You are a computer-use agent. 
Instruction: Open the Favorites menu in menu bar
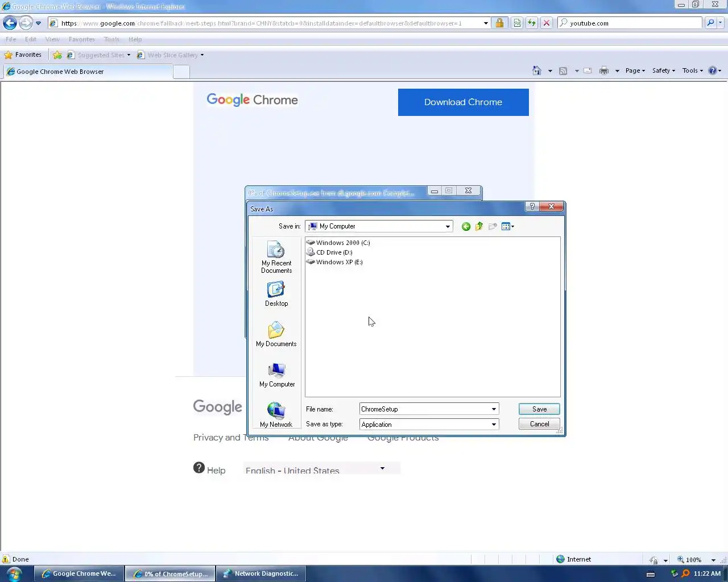(82, 39)
